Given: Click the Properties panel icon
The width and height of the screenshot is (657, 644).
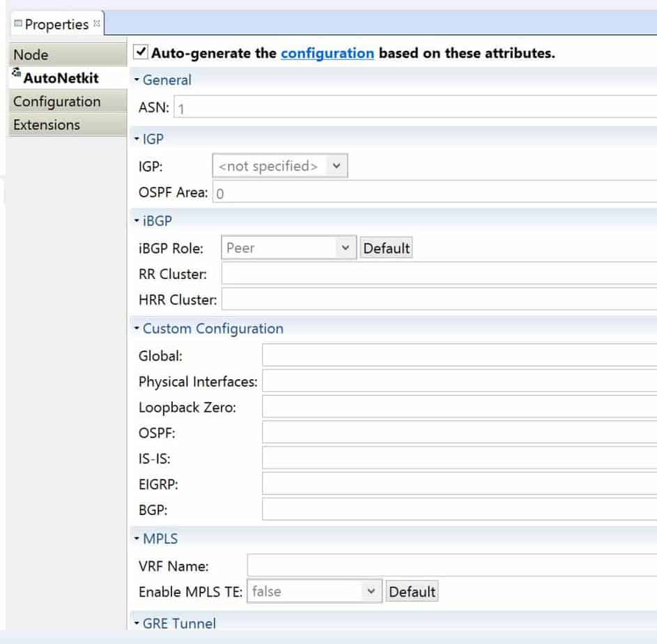Looking at the screenshot, I should [18, 24].
